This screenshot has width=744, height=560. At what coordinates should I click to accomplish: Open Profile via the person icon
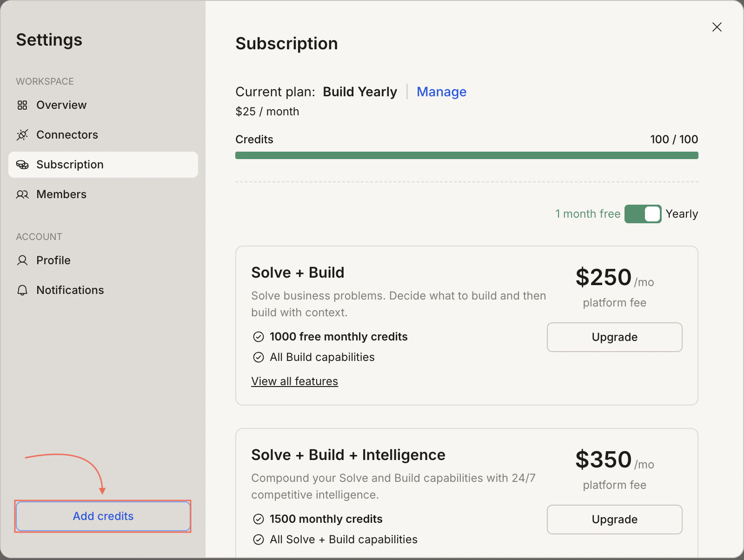point(22,260)
